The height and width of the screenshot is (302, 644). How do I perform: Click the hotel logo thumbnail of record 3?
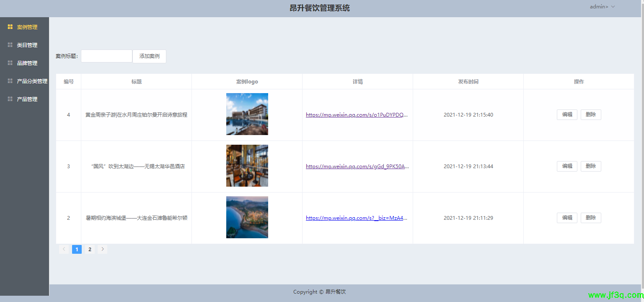(x=247, y=165)
